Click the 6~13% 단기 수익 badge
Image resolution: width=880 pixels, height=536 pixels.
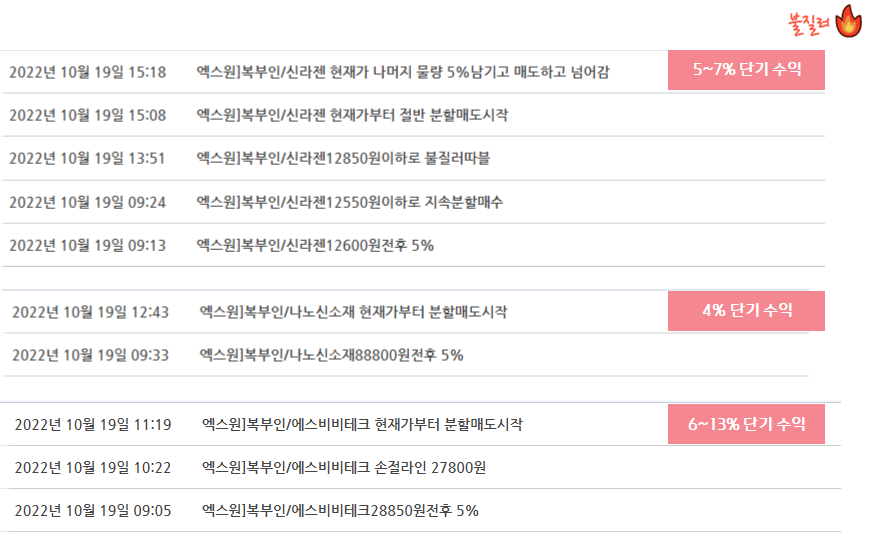click(746, 424)
